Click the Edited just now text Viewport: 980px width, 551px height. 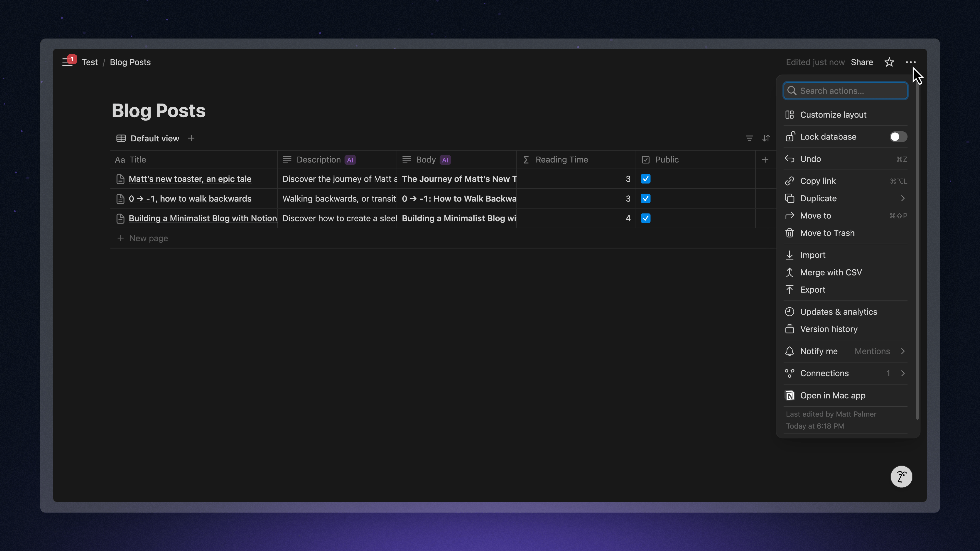click(x=815, y=62)
